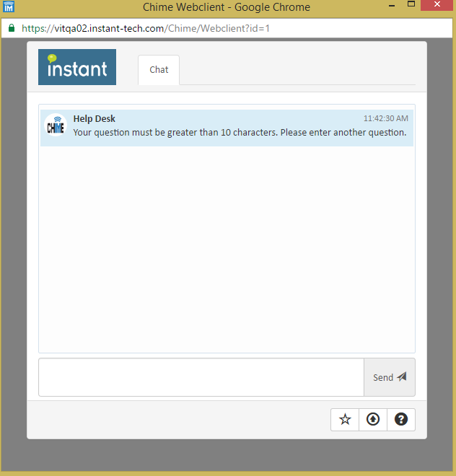The image size is (456, 476).
Task: Select the Chat tab
Action: coord(159,70)
